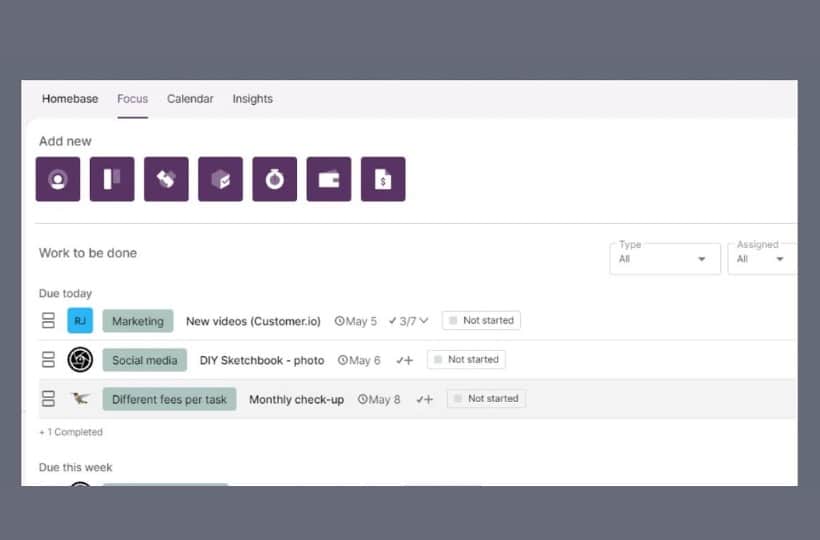Show the + 1 Completed tasks link
This screenshot has width=820, height=540.
click(71, 432)
